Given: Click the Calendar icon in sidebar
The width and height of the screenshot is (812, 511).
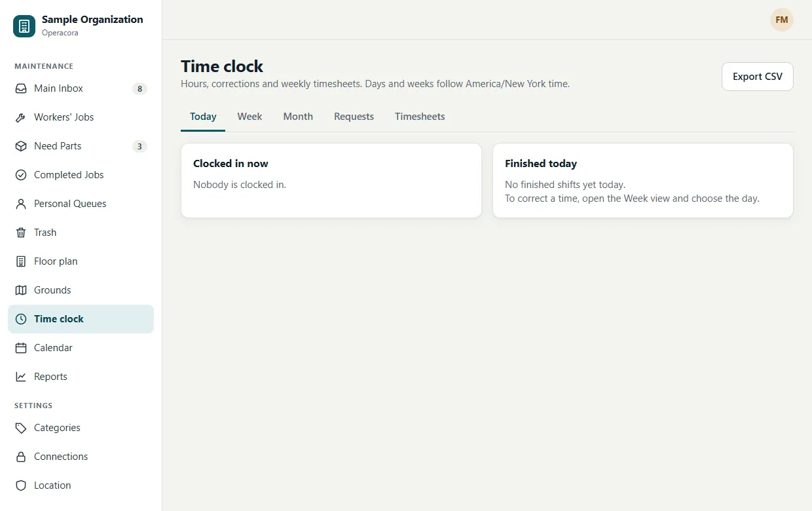Looking at the screenshot, I should pos(21,348).
